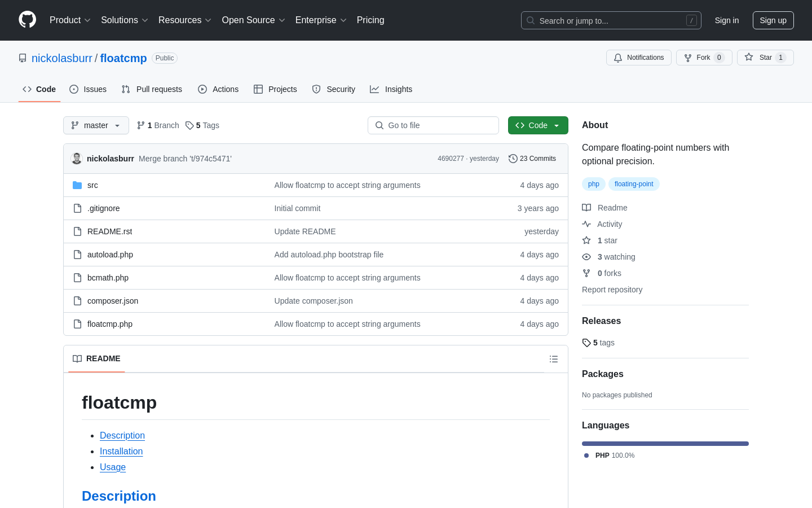Click the Notifications bell icon
This screenshot has height=508, width=812.
[618, 58]
